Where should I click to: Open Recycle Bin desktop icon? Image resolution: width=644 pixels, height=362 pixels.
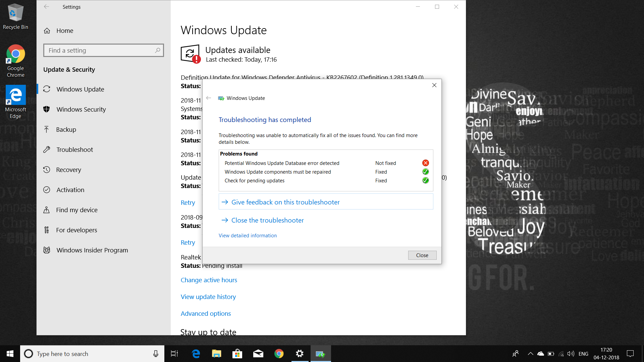pos(15,16)
